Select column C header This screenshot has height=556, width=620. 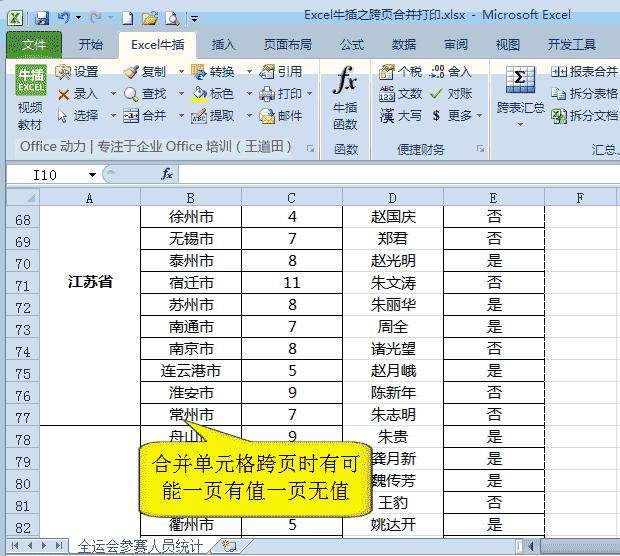292,197
